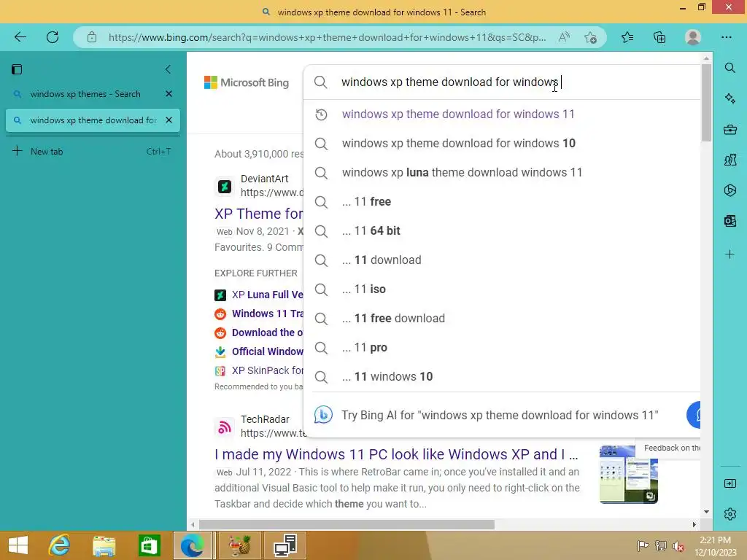Close the 'windows xp themes - Search' tab
This screenshot has width=747, height=560.
(169, 94)
